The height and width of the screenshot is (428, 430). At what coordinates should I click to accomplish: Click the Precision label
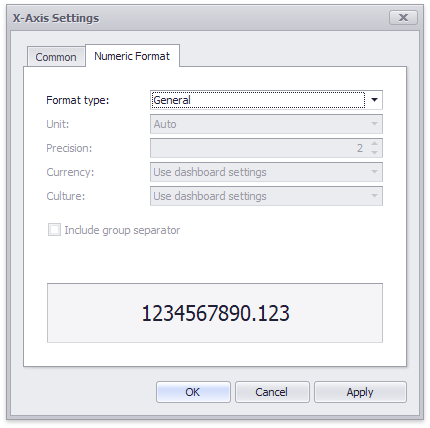(69, 148)
